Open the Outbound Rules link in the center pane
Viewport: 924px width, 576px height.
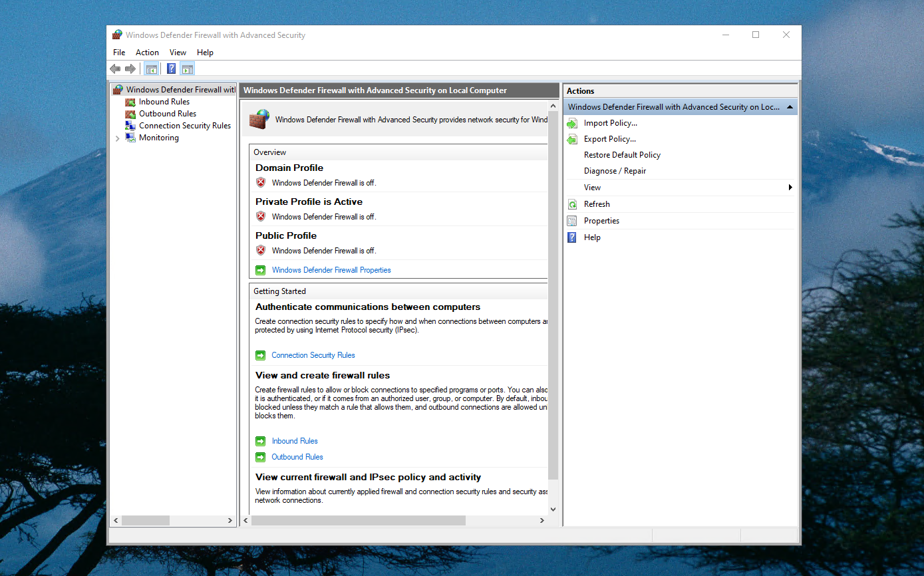297,457
